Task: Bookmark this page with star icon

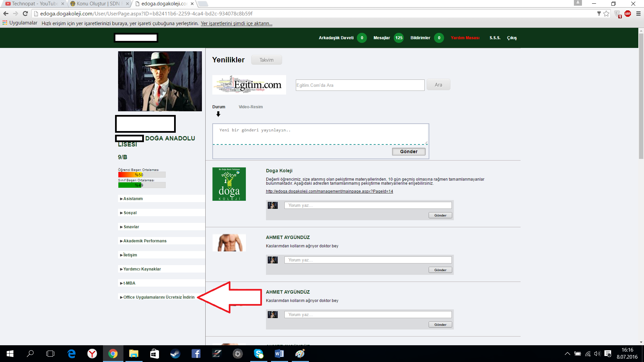Action: [x=606, y=14]
